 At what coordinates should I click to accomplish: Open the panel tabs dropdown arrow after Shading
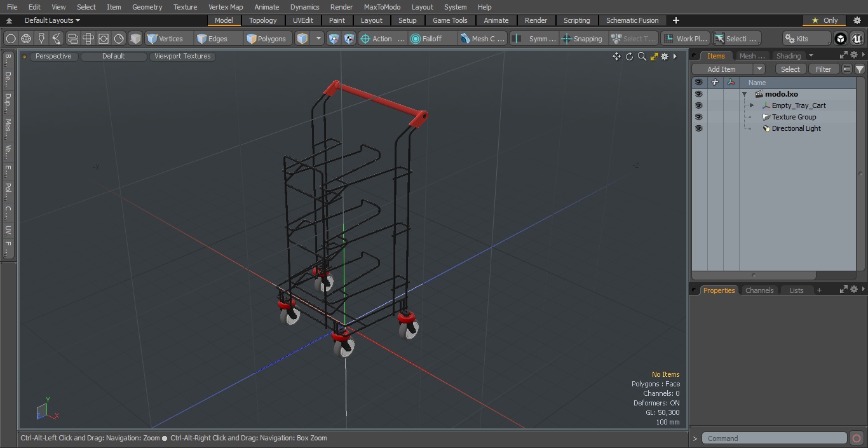coord(811,56)
